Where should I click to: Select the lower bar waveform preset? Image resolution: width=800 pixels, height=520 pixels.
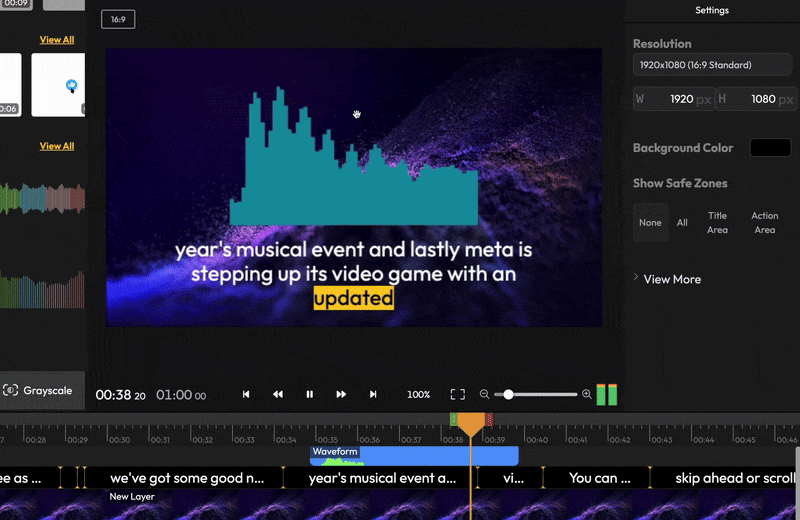[x=42, y=291]
